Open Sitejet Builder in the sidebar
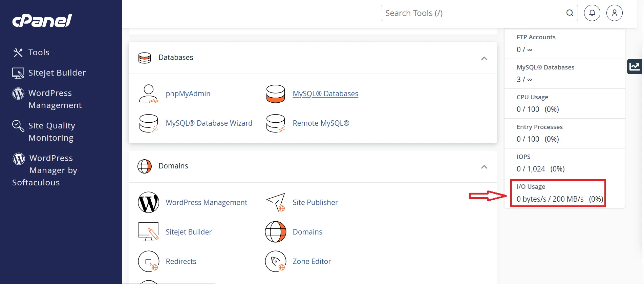This screenshot has width=644, height=284. click(57, 73)
